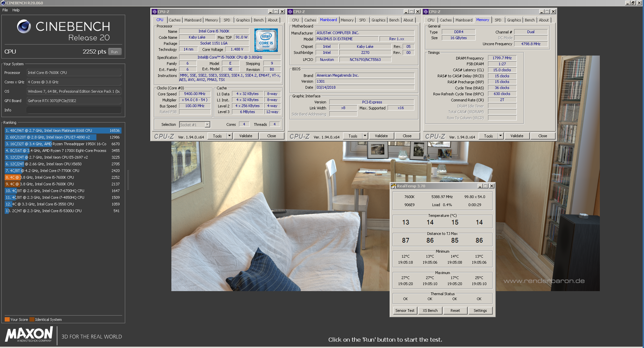644x348 pixels.
Task: Open Settings in RealTemp
Action: tap(480, 311)
